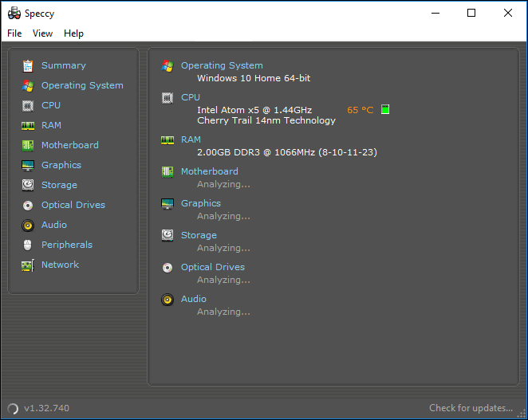Open the View menu
528x420 pixels.
(x=42, y=33)
